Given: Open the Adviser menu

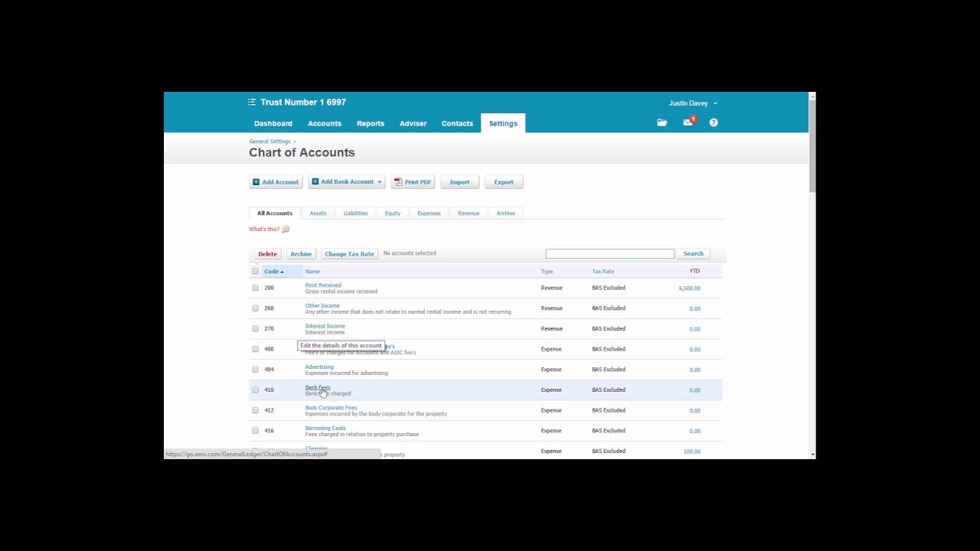Looking at the screenshot, I should coord(413,123).
